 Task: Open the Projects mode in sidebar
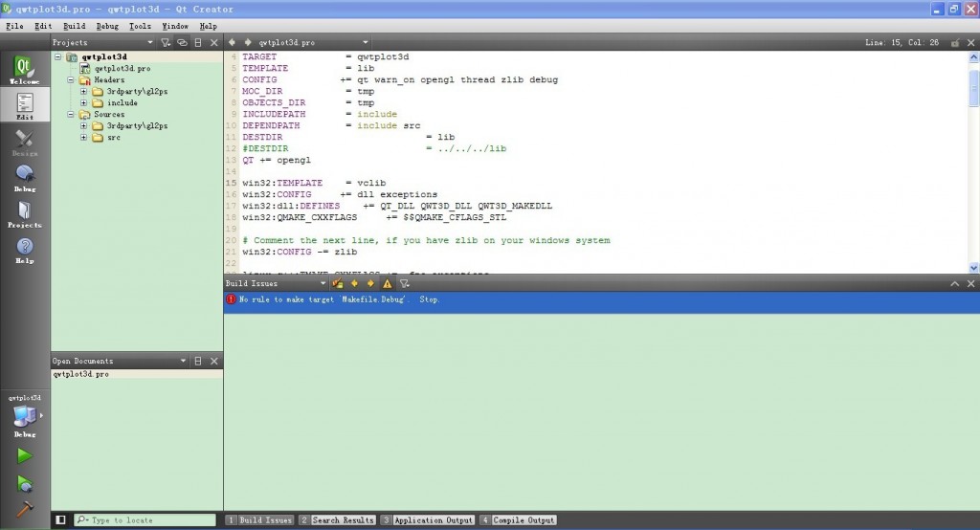click(25, 214)
